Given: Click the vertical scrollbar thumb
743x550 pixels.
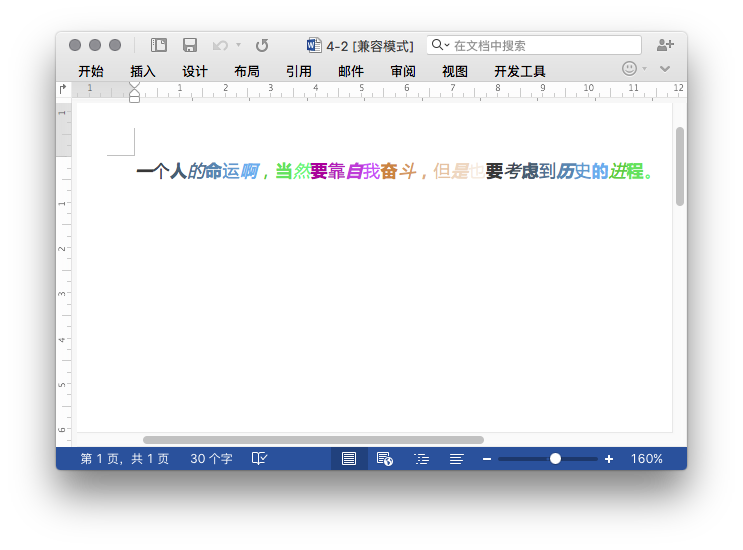Looking at the screenshot, I should (680, 166).
